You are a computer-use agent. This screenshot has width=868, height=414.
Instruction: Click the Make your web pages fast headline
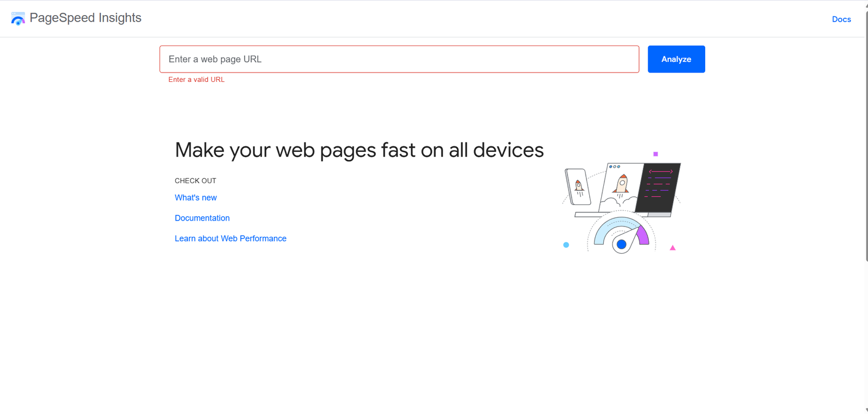tap(359, 150)
